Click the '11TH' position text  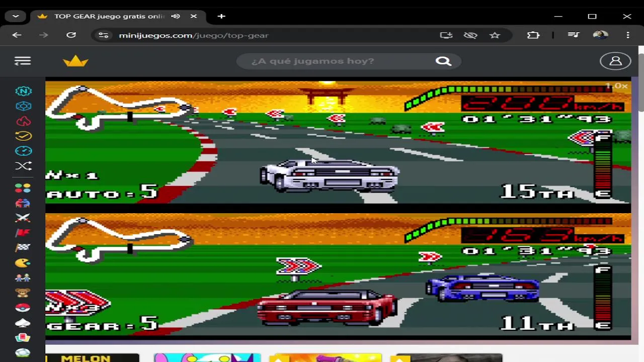pos(537,323)
